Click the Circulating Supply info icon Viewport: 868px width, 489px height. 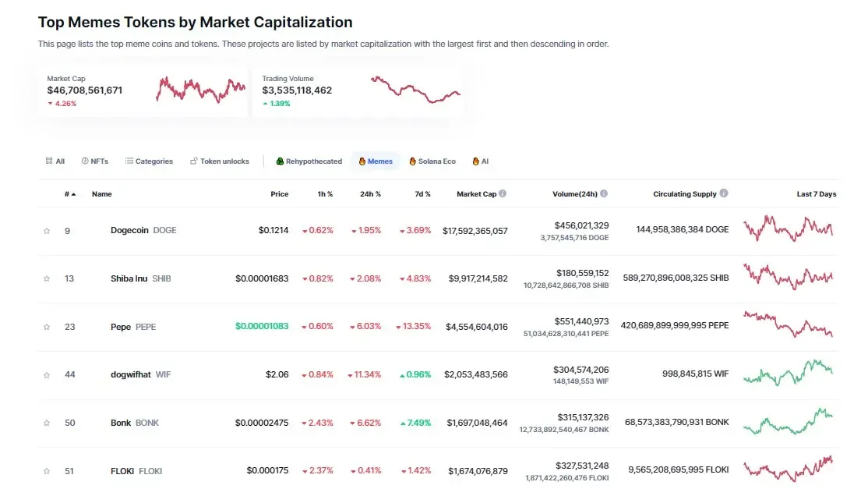[724, 193]
